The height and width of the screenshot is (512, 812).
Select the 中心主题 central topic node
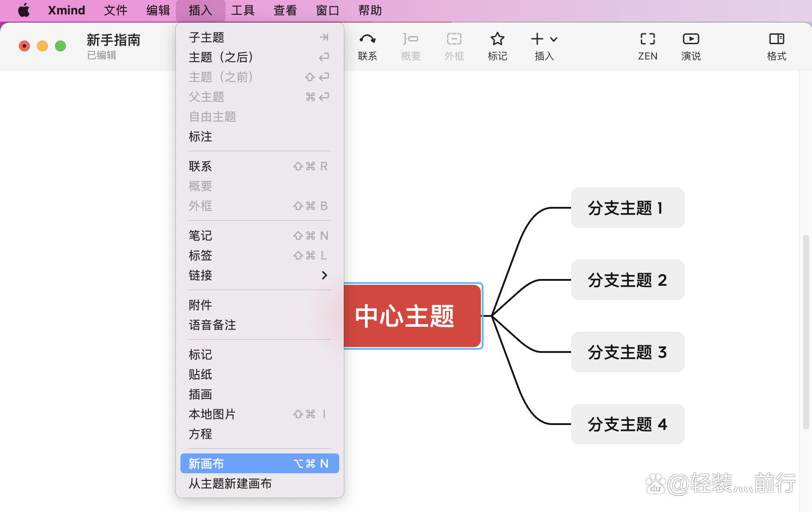(x=413, y=316)
